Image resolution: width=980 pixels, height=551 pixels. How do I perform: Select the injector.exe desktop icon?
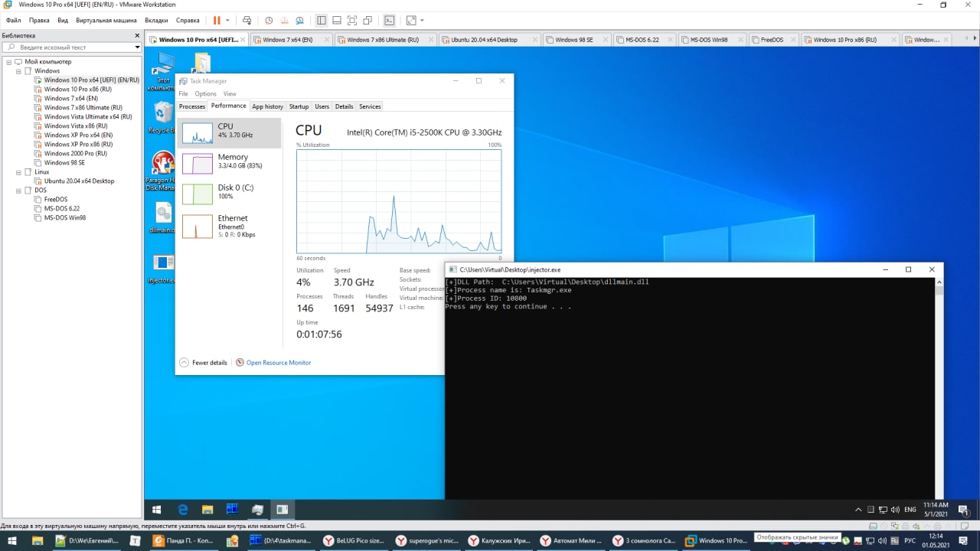tap(162, 269)
